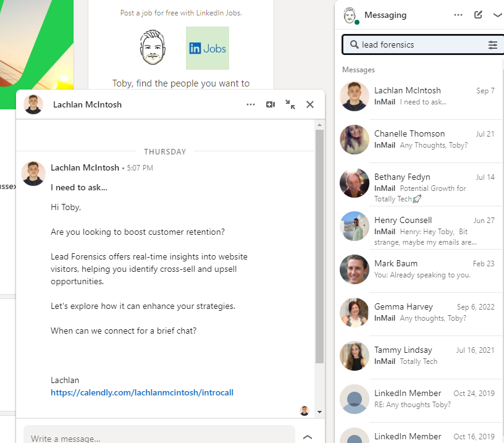
Task: Open search filters icon in messaging search
Action: click(x=493, y=44)
